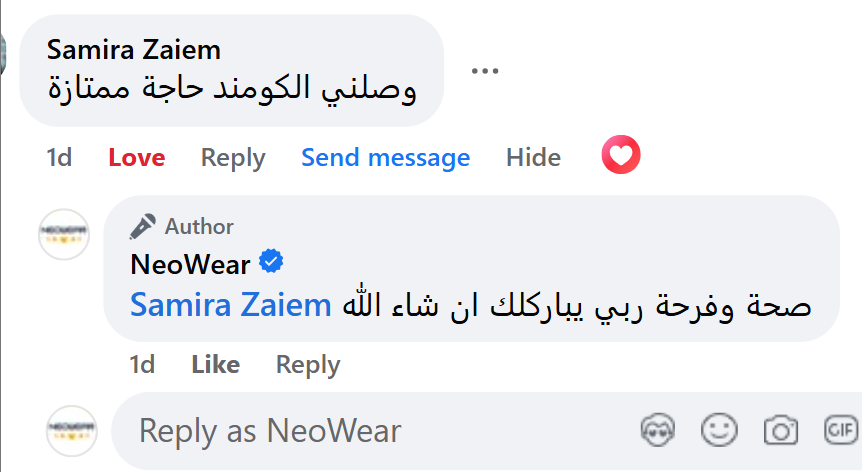Screen dimensions: 862x472
Task: Attach a photo using the camera icon
Action: click(x=779, y=431)
